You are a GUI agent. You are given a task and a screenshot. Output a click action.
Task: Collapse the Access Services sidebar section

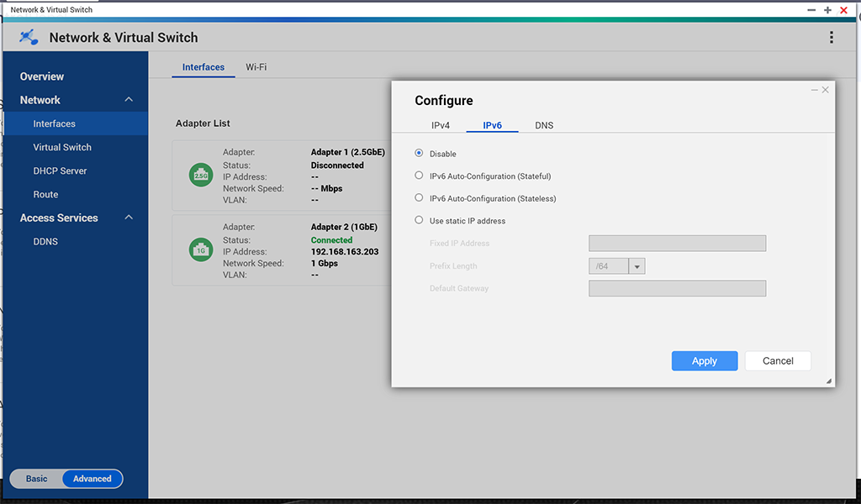point(129,218)
